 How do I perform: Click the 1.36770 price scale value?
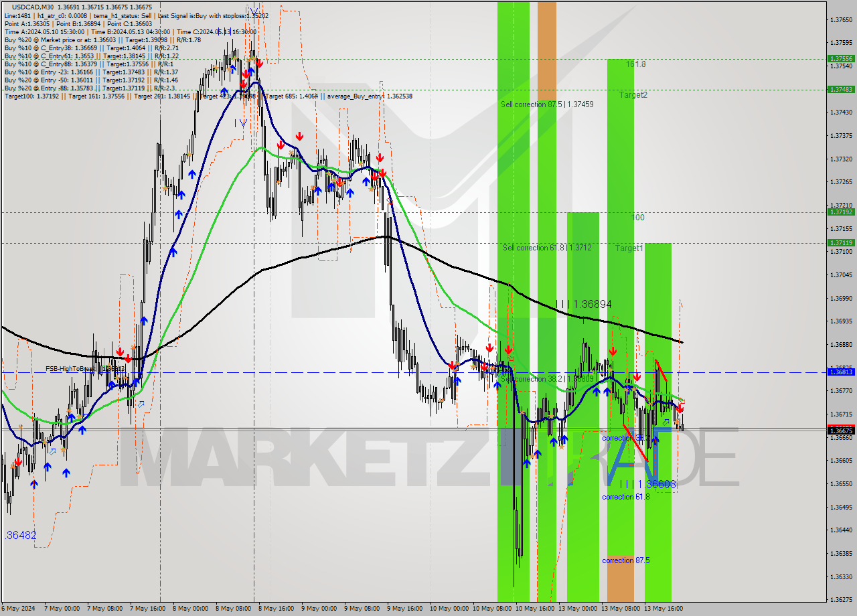point(841,391)
